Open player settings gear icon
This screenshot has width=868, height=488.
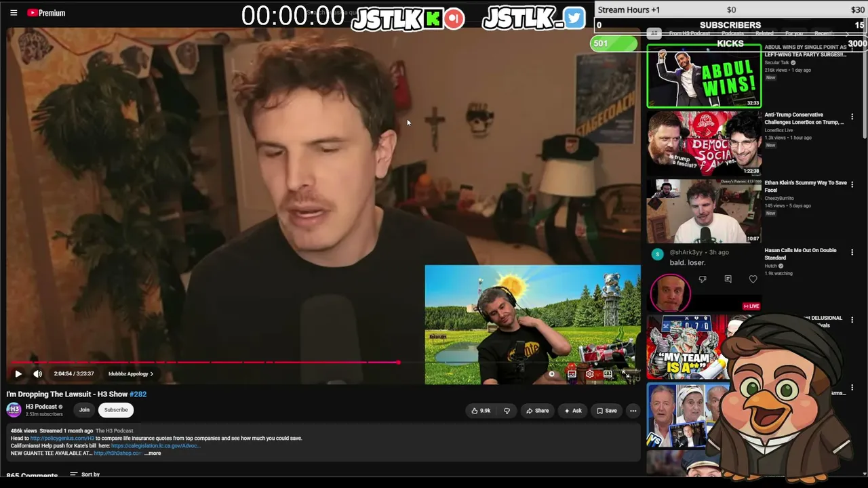(x=590, y=373)
